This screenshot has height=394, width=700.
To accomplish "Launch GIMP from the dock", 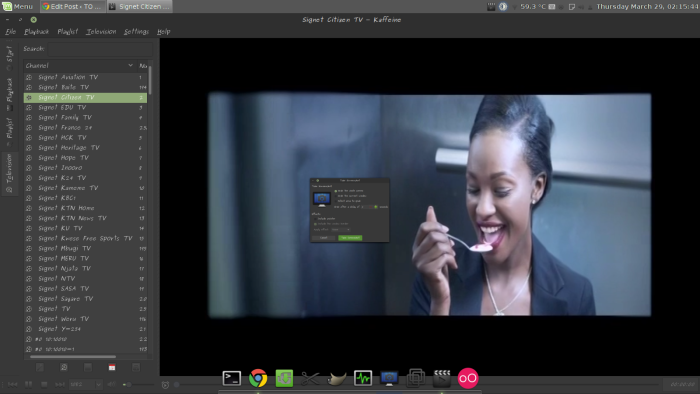I will (337, 378).
